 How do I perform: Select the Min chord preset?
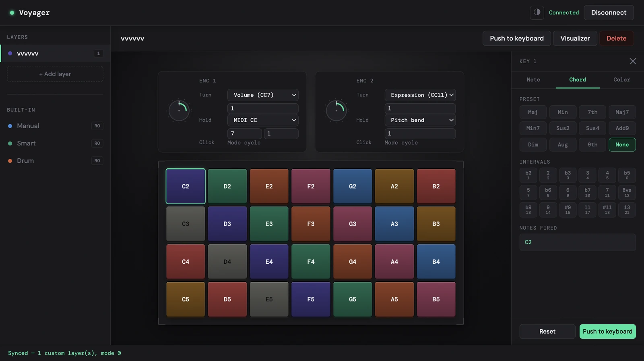563,112
